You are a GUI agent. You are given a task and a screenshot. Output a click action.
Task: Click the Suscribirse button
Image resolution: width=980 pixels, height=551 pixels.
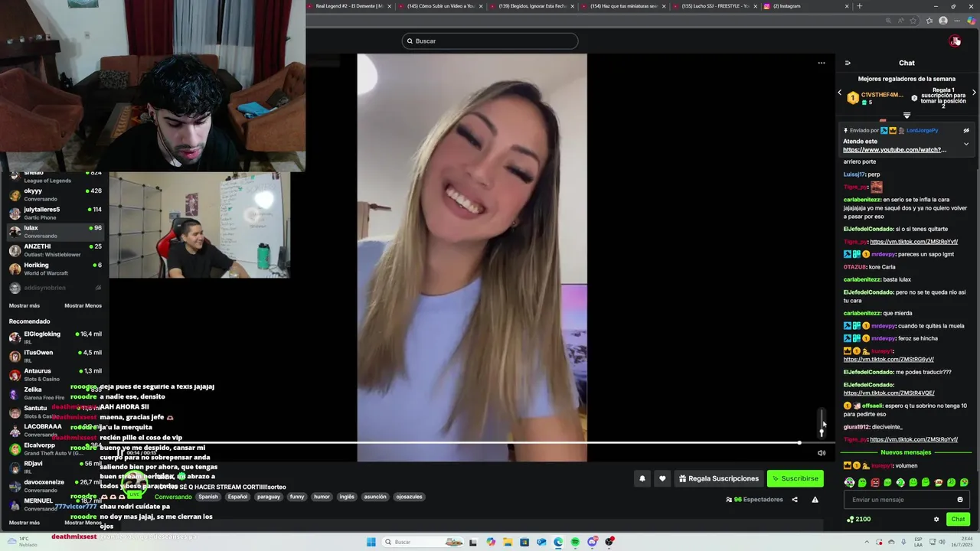pyautogui.click(x=795, y=478)
